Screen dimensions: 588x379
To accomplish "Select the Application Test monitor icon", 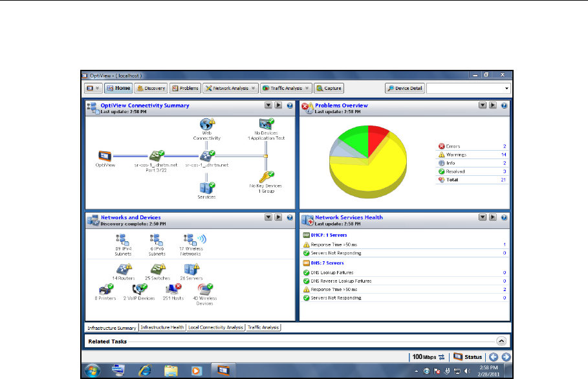I will coord(267,124).
